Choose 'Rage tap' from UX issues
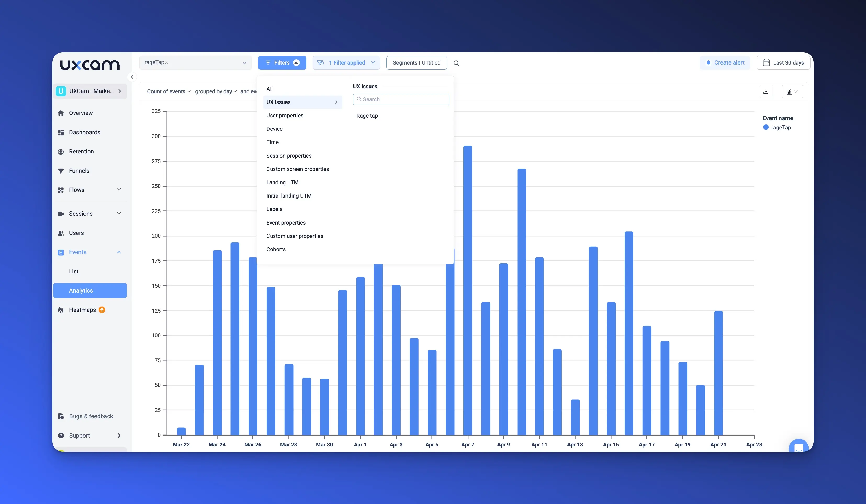 (x=367, y=116)
